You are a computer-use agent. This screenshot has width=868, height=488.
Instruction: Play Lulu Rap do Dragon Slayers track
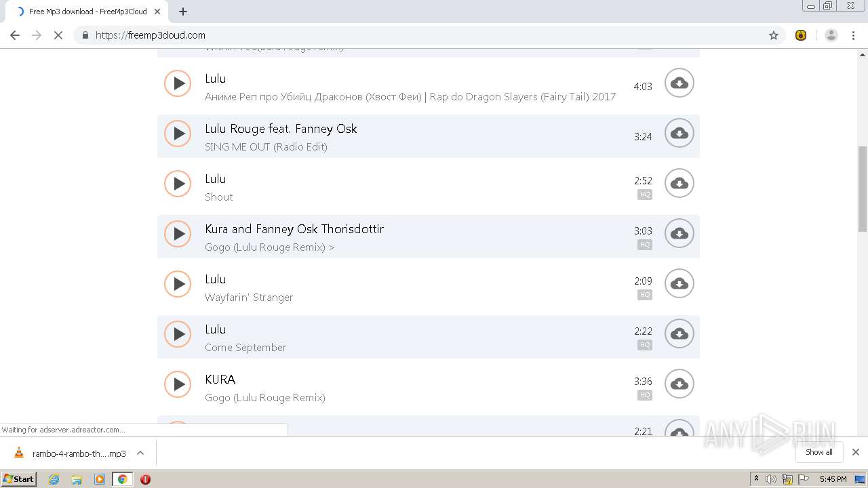(x=178, y=83)
